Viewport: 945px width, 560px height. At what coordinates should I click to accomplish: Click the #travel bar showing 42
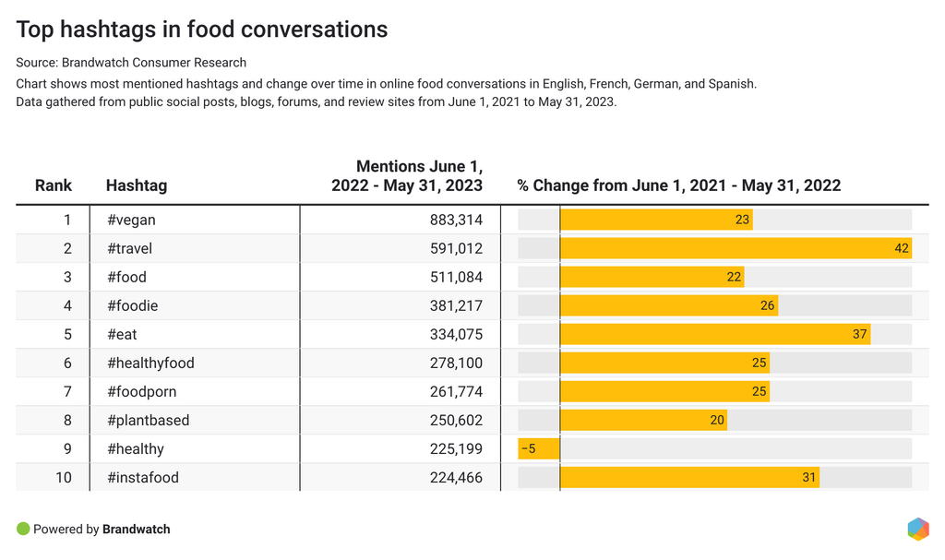point(736,248)
